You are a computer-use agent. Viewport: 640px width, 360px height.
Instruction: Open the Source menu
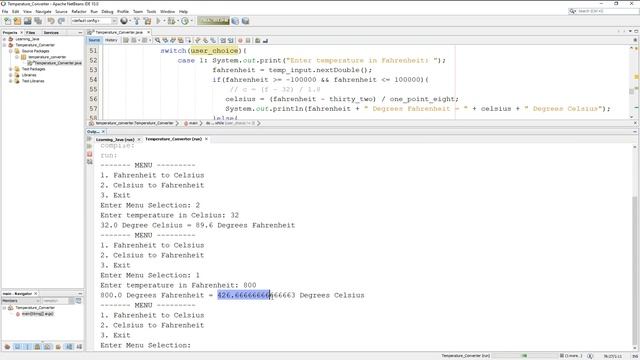click(61, 11)
